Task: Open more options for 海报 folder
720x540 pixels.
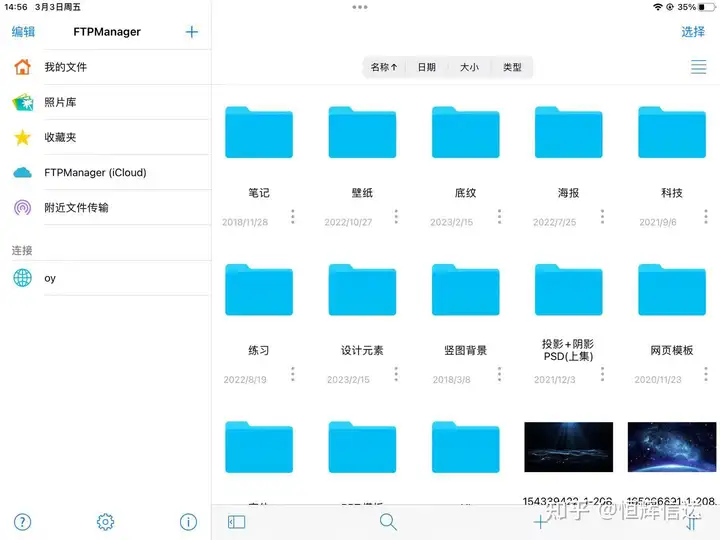Action: 602,217
